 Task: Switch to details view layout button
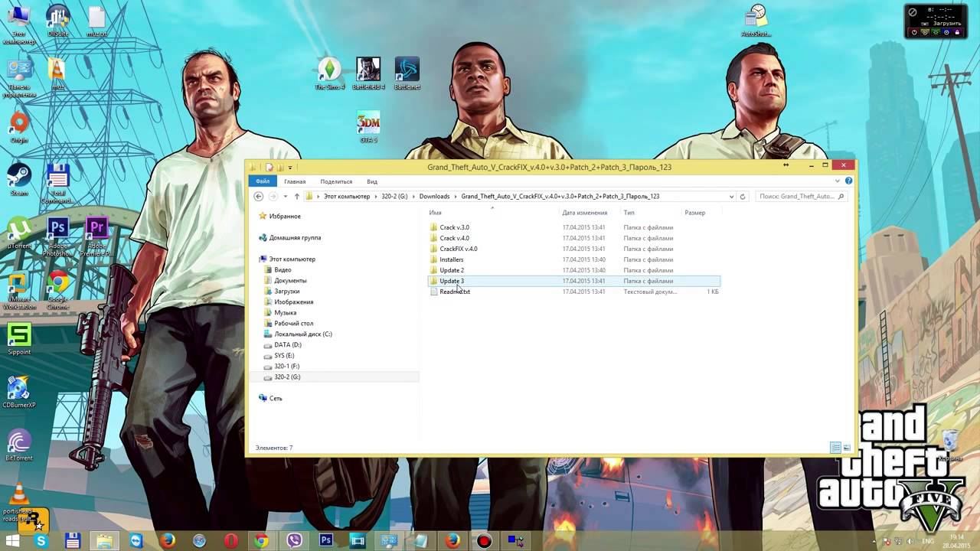pos(835,448)
